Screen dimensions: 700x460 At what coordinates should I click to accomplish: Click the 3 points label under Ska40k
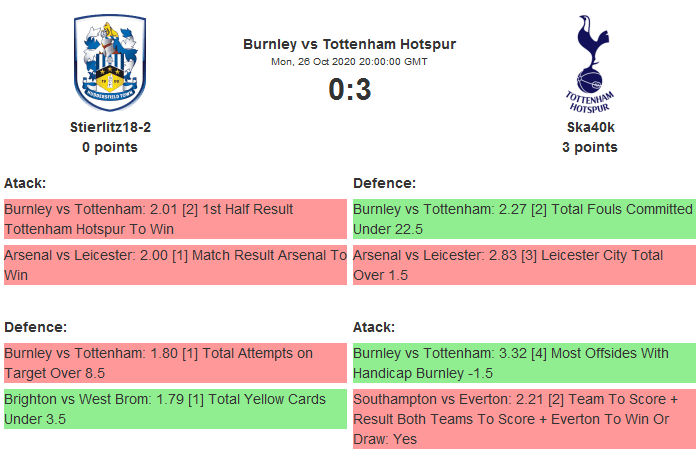(x=589, y=147)
